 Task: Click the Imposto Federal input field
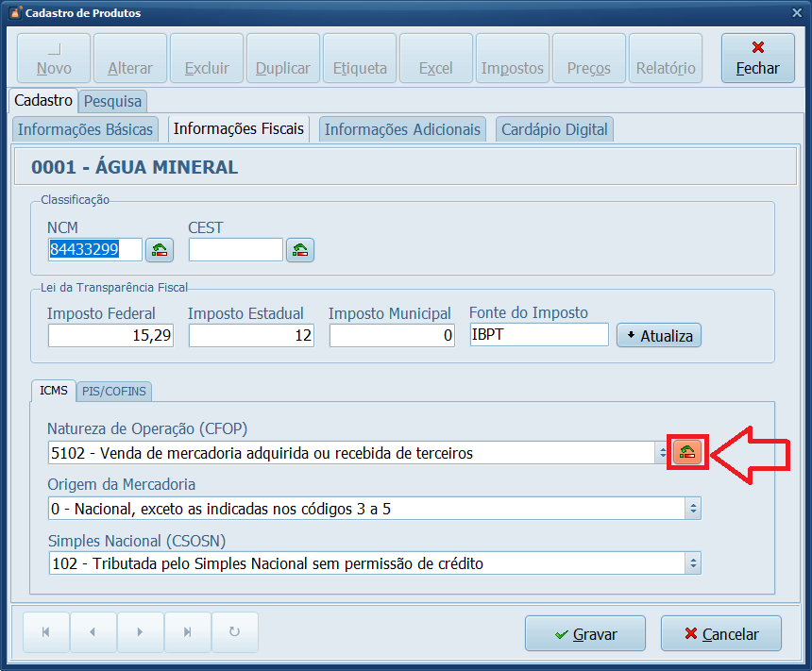[110, 336]
